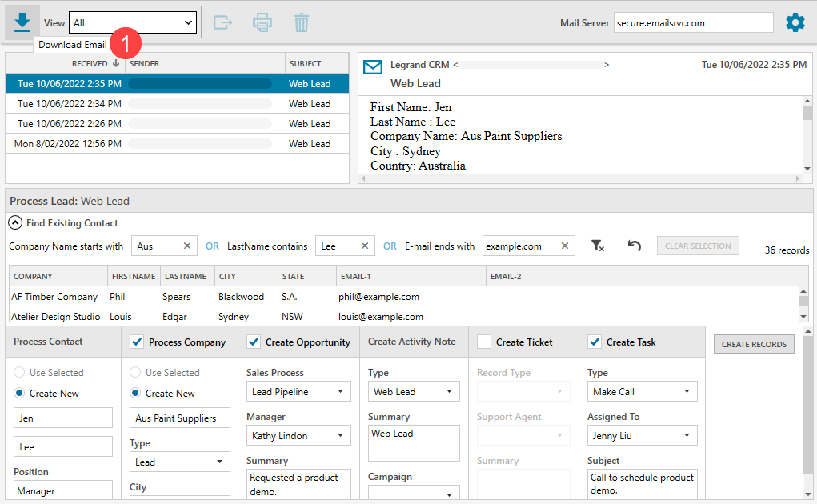Screen dimensions: 817x504
Task: Open settings via the gear icon
Action: click(x=795, y=22)
